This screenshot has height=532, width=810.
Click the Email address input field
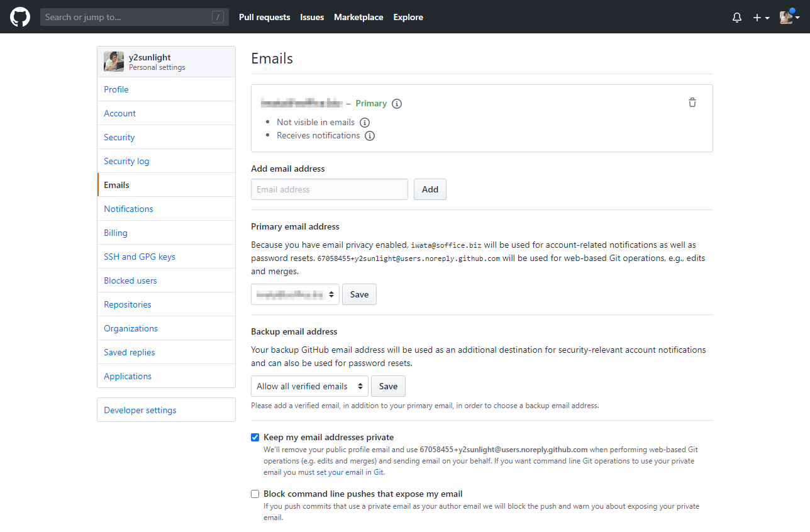click(329, 189)
